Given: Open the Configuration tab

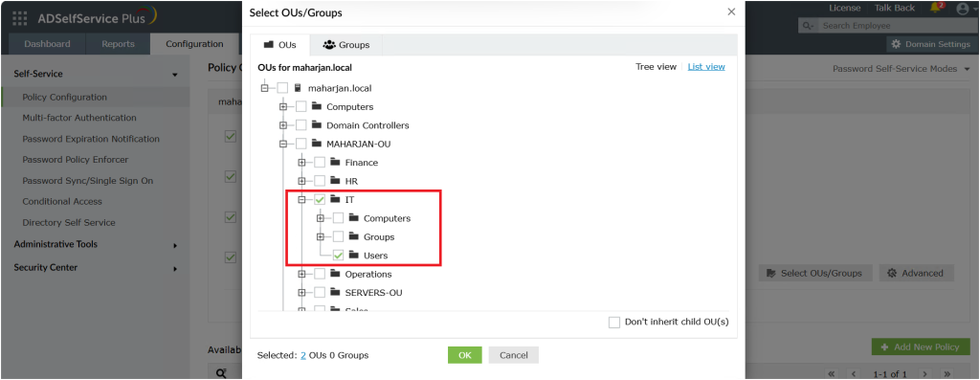Looking at the screenshot, I should [x=194, y=44].
